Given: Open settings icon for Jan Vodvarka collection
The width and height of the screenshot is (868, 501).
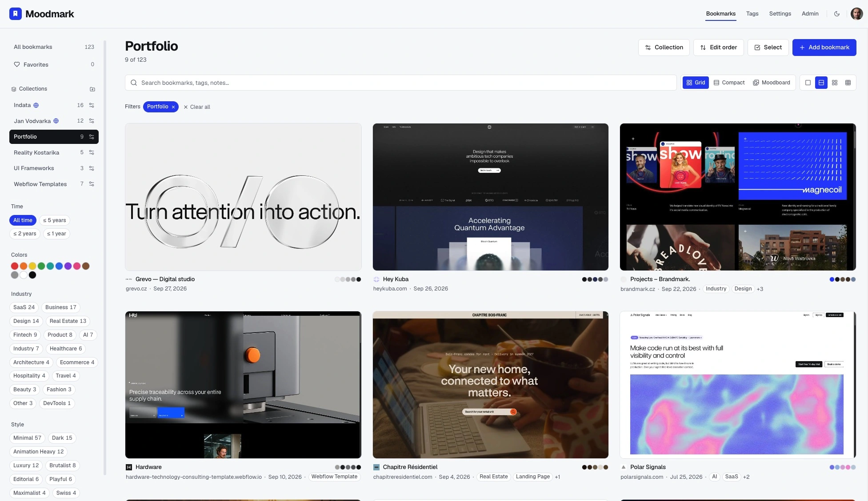Looking at the screenshot, I should (92, 121).
